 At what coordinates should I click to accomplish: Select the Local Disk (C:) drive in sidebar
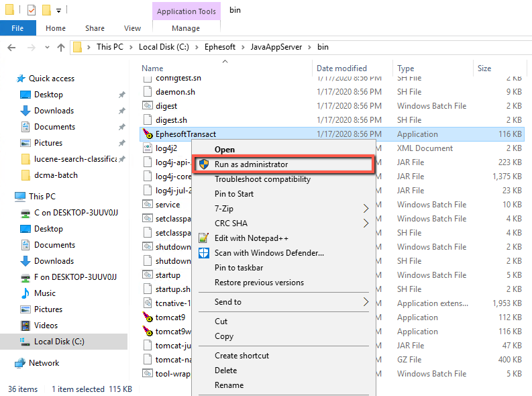pyautogui.click(x=64, y=342)
